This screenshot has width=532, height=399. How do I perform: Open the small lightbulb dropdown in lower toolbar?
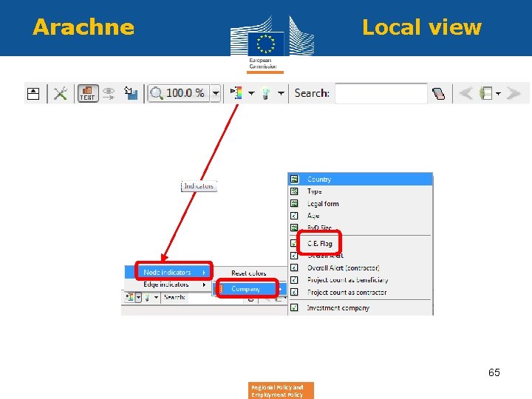tap(156, 298)
